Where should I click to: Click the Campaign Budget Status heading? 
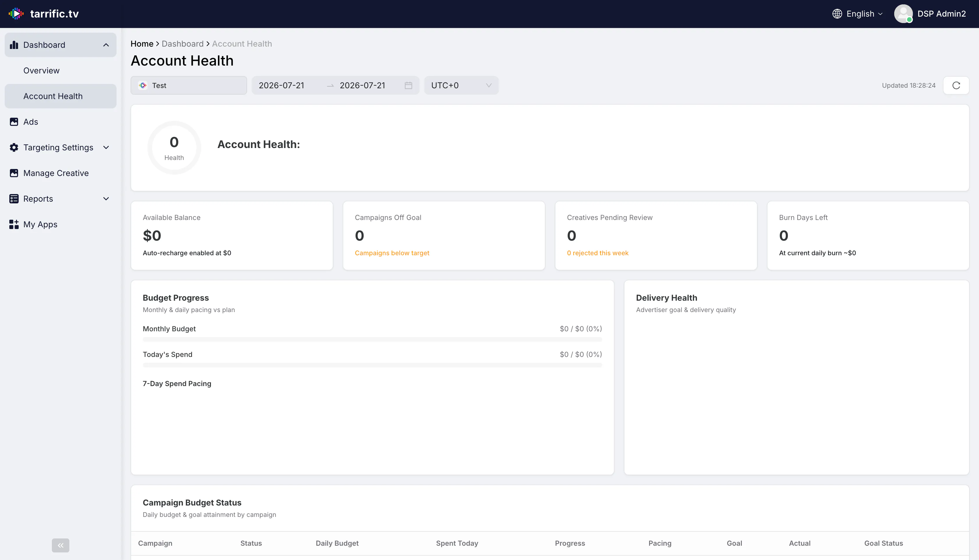pyautogui.click(x=192, y=503)
